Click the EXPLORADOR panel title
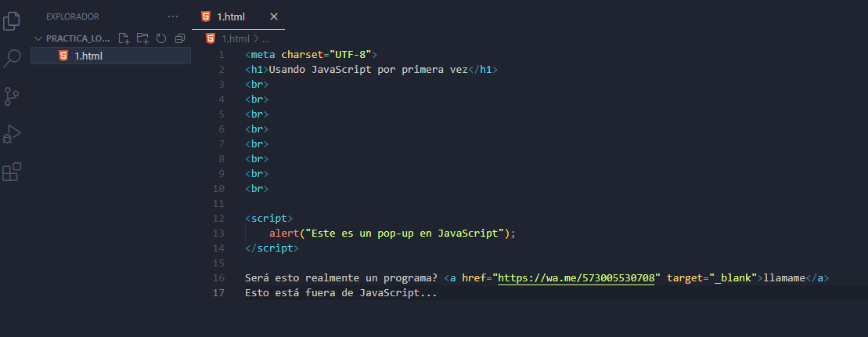The height and width of the screenshot is (337, 868). 73,16
